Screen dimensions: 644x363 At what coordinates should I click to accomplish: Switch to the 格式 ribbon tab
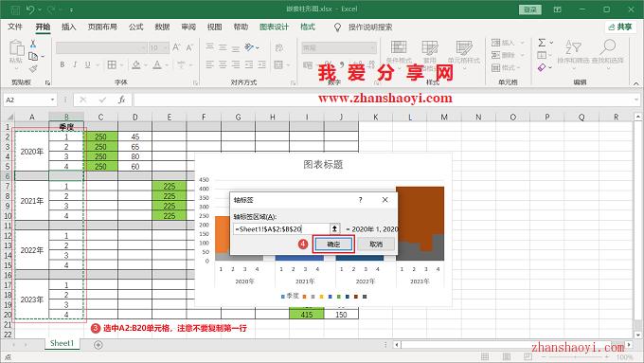pos(308,27)
